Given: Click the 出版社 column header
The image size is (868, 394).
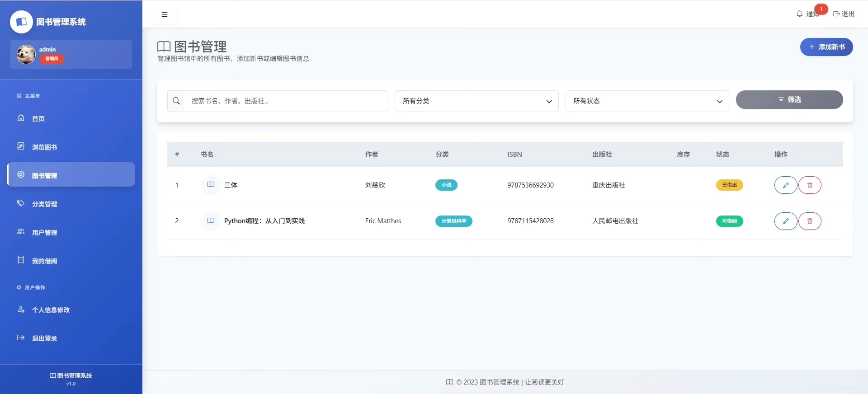Looking at the screenshot, I should point(602,155).
